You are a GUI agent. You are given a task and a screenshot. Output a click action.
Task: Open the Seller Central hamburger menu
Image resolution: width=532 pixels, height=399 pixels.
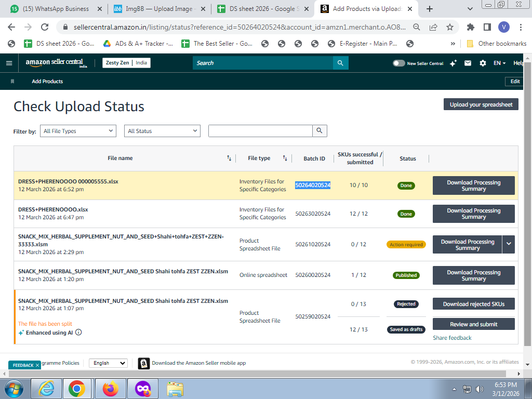click(x=9, y=63)
